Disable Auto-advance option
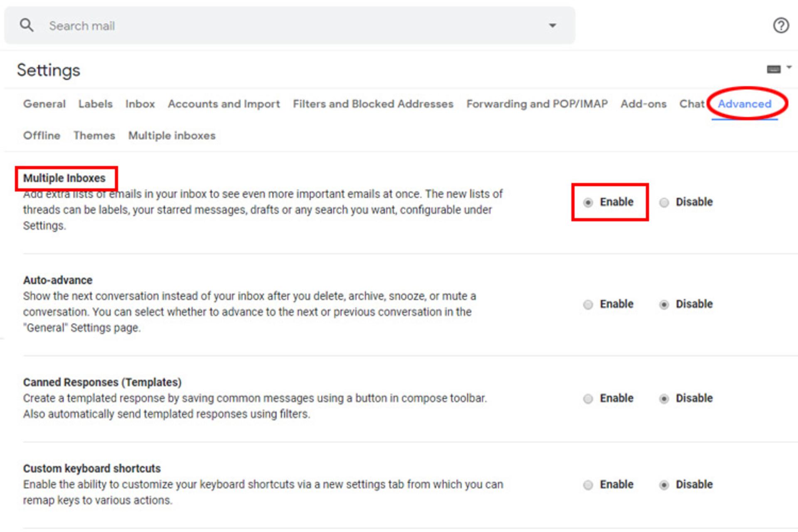The height and width of the screenshot is (532, 798). click(x=664, y=305)
